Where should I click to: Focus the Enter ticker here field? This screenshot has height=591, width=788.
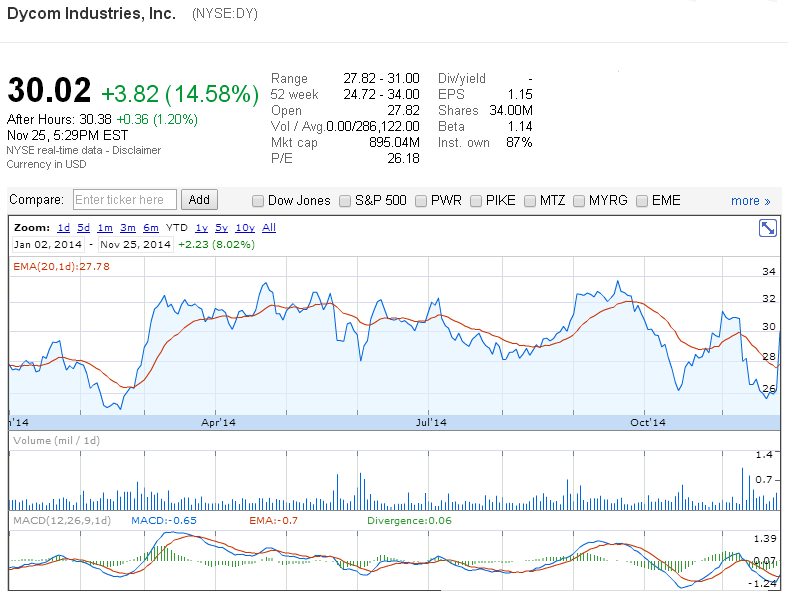[125, 200]
